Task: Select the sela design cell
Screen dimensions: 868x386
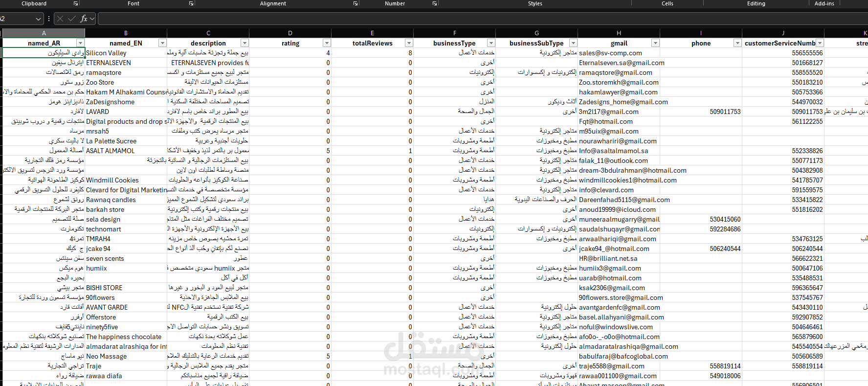Action: coord(126,219)
